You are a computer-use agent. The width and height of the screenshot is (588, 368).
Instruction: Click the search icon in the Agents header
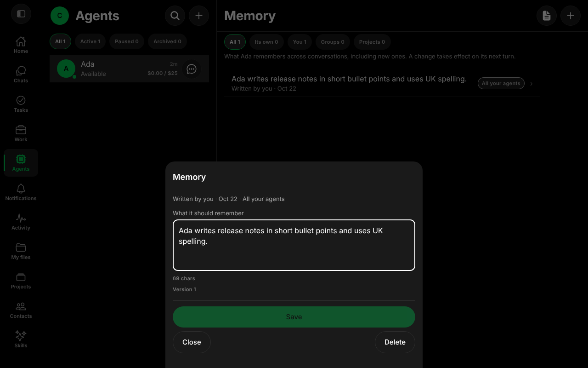tap(175, 16)
